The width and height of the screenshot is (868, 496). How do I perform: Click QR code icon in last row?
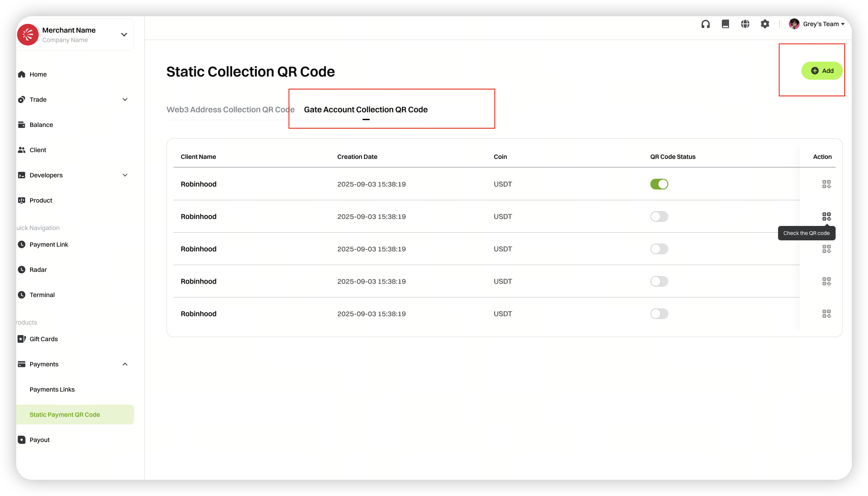(x=826, y=314)
